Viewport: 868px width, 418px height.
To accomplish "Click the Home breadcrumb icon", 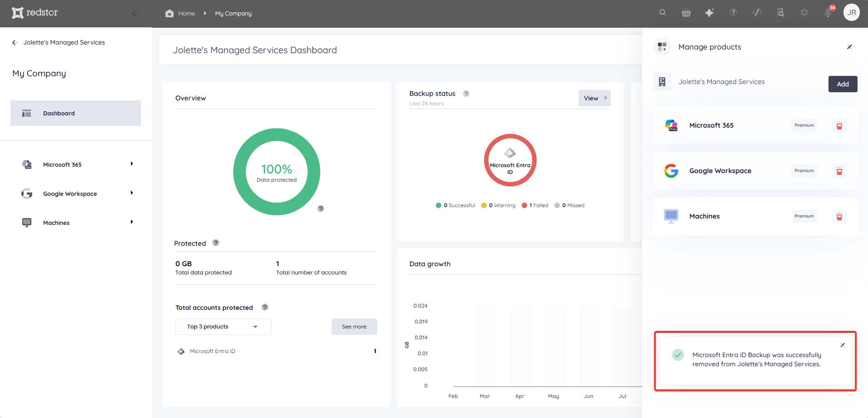I will click(x=170, y=13).
